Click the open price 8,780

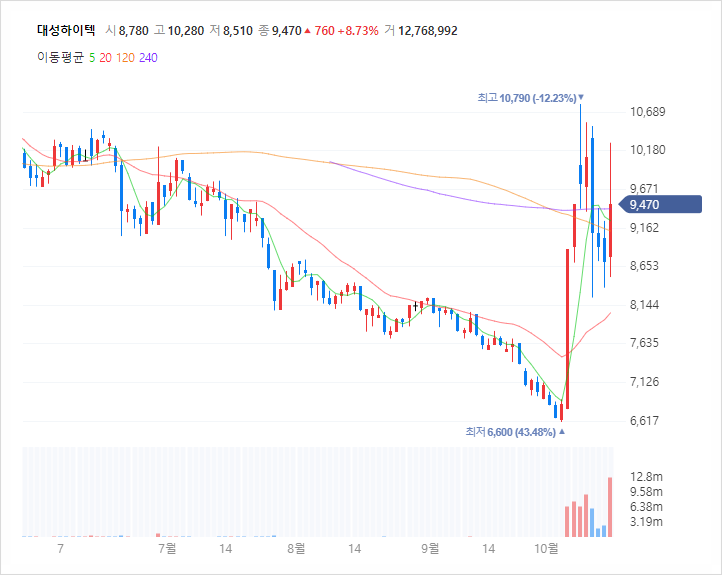pos(134,31)
